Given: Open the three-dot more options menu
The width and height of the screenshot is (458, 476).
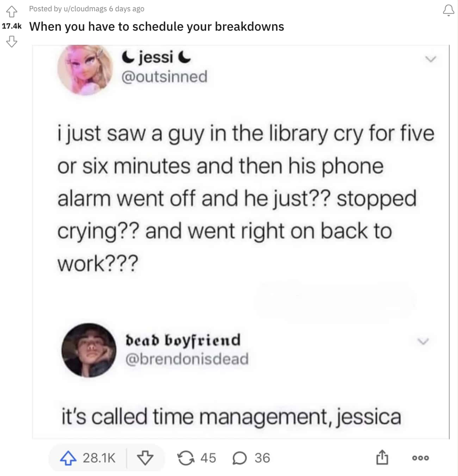Looking at the screenshot, I should click(x=420, y=458).
